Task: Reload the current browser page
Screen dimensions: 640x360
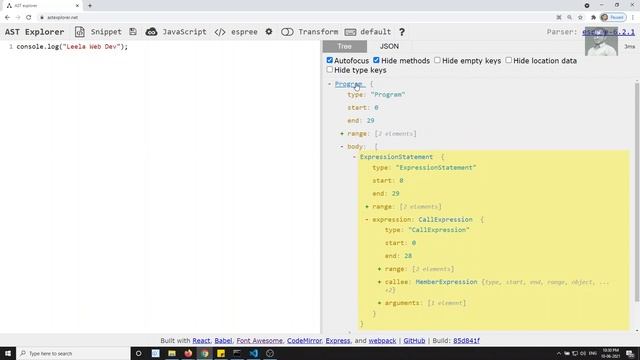Action: tap(29, 17)
